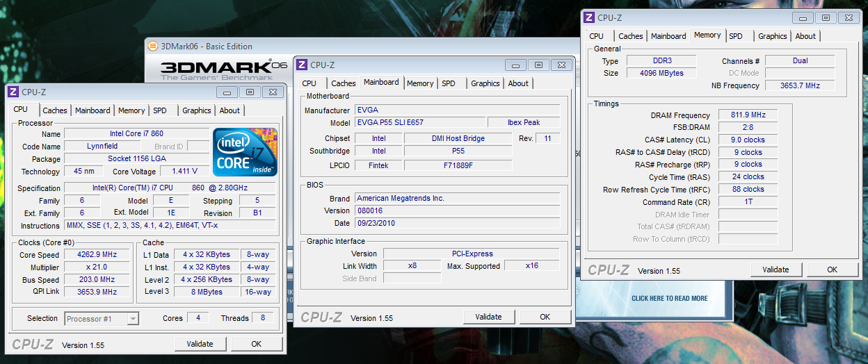Click the NB Frequency 3653.7 MHz field
The height and width of the screenshot is (364, 868).
pos(800,85)
